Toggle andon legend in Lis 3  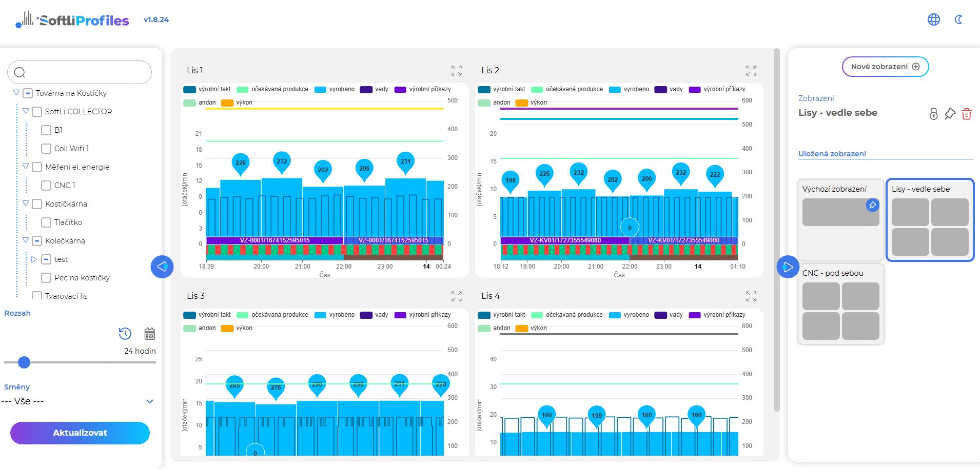200,328
